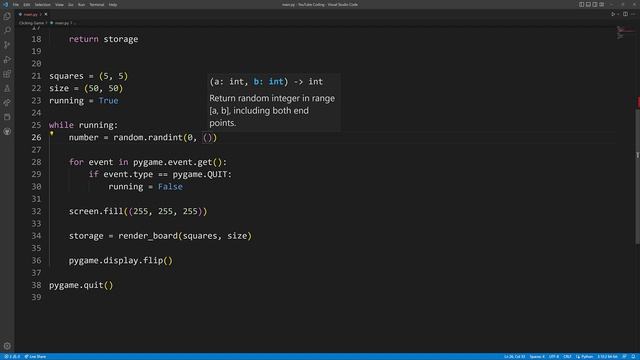This screenshot has height=360, width=640.
Task: Click the lightbulb code action on line 26
Action: coord(51,133)
